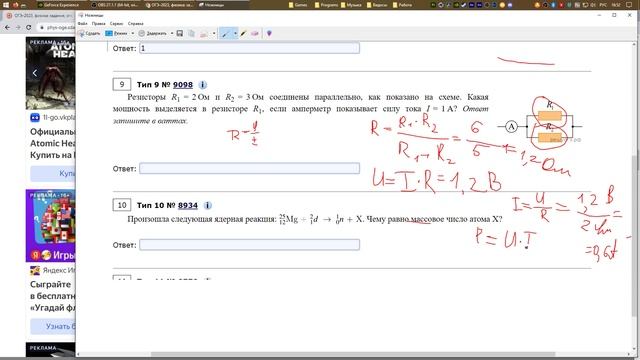Open the Правка menu
The height and width of the screenshot is (360, 640).
[x=99, y=24]
